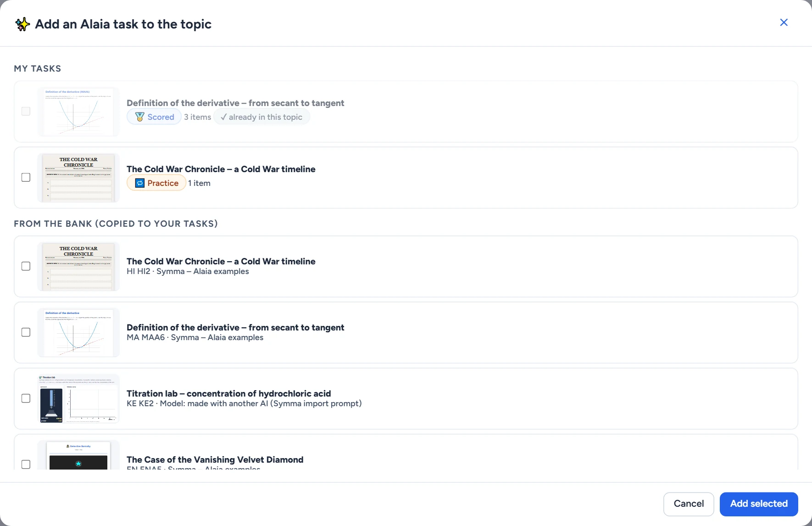This screenshot has height=526, width=812.
Task: Check the HI HI2 Cold War Chronicle bank task
Action: [26, 266]
